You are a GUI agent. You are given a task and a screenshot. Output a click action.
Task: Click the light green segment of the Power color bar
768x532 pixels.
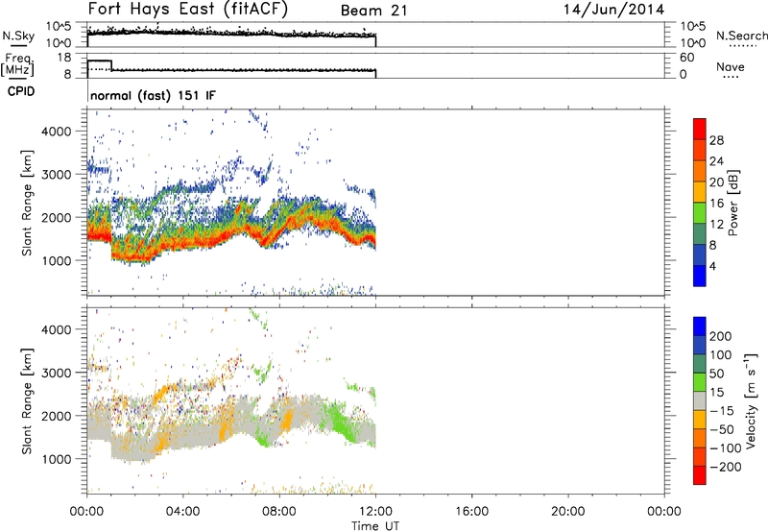point(700,212)
